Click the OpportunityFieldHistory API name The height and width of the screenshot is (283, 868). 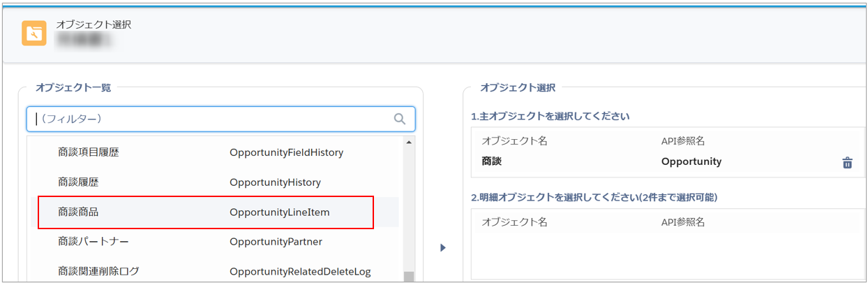(286, 152)
